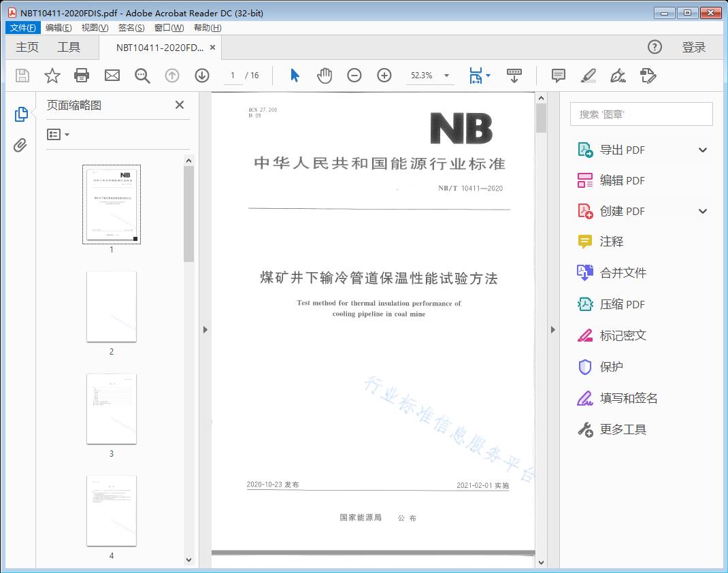Collapse the right tools pane arrow
The height and width of the screenshot is (573, 728).
(552, 330)
